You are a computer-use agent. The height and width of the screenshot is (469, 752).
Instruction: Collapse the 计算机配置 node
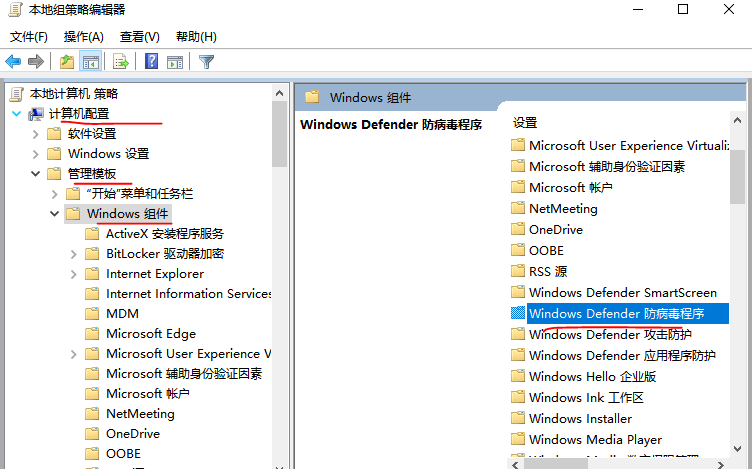[x=17, y=114]
